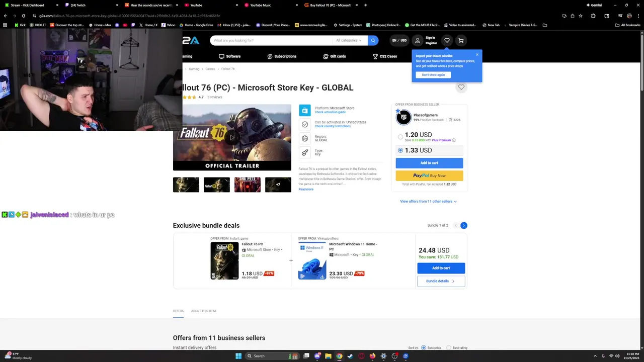This screenshot has width=644, height=362.
Task: Open the EN / USD language currency selector
Action: click(399, 41)
